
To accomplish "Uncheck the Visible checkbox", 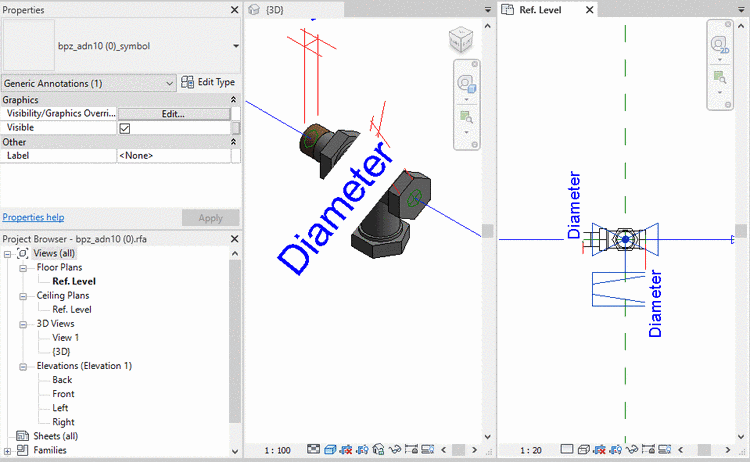I will point(125,128).
